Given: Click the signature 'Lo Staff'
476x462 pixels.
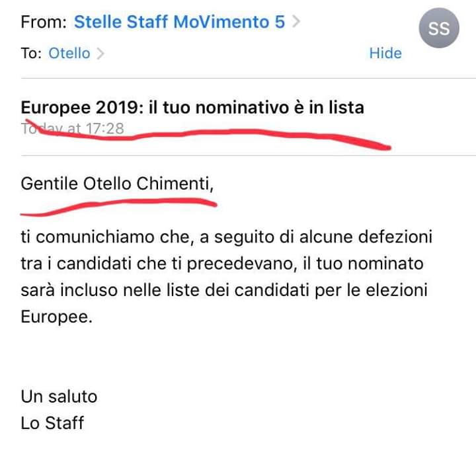Looking at the screenshot, I should (x=52, y=423).
